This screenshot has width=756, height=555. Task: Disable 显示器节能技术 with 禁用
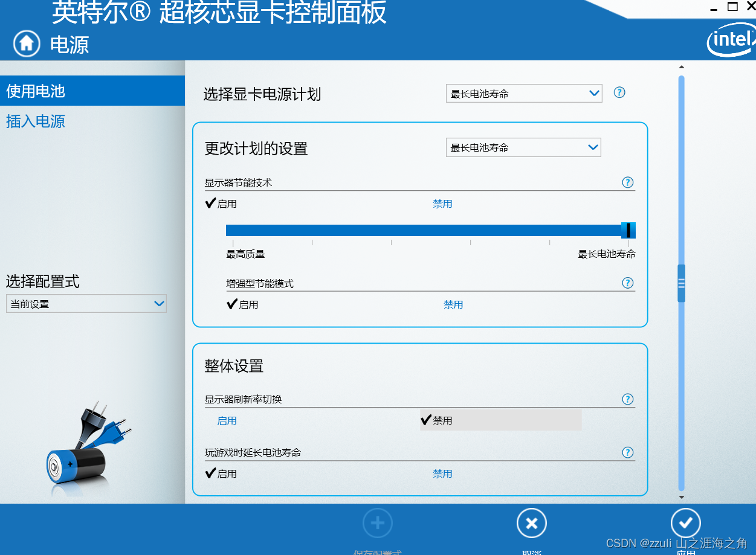click(442, 204)
